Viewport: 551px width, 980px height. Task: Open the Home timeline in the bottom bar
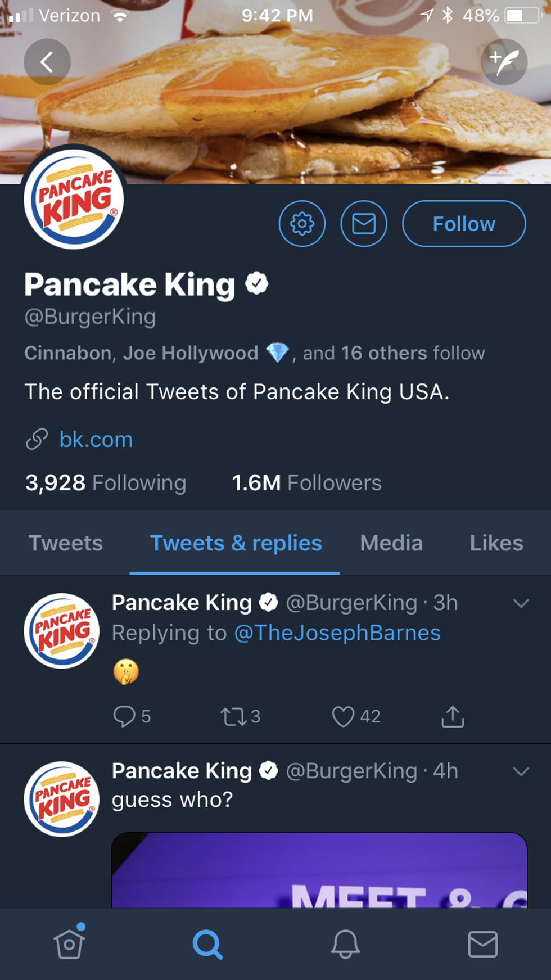[69, 944]
